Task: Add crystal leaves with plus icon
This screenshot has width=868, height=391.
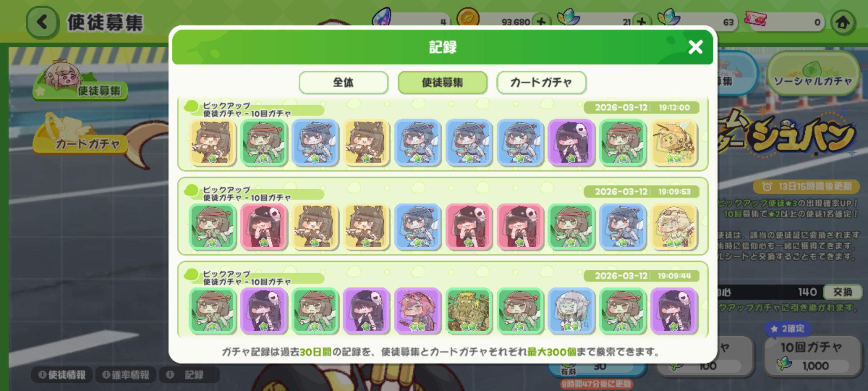Action: pyautogui.click(x=641, y=22)
